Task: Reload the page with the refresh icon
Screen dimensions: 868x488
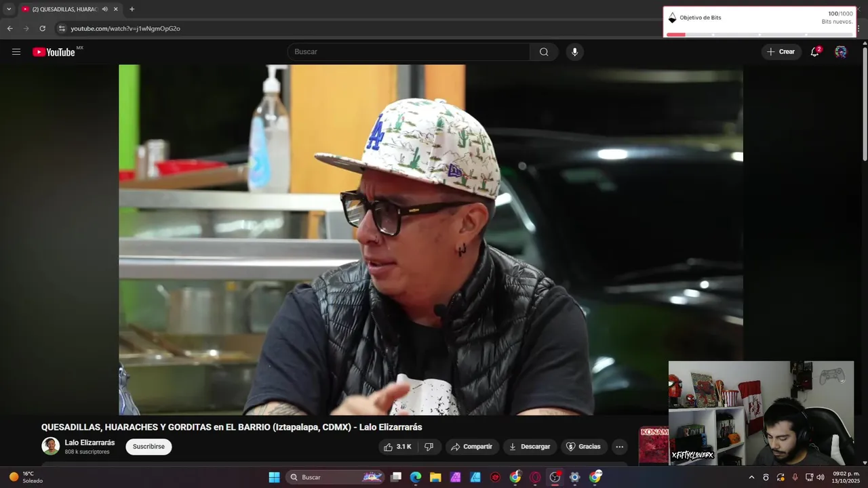Action: (x=42, y=28)
